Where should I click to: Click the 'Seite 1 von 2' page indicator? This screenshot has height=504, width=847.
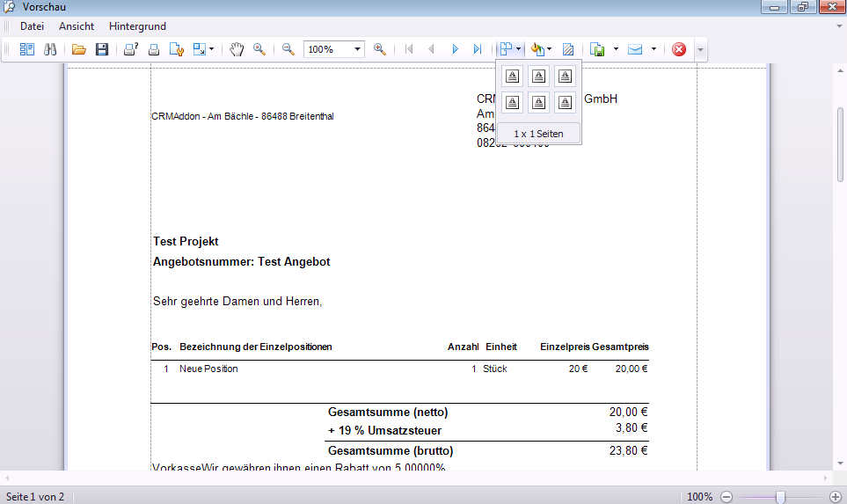point(35,496)
